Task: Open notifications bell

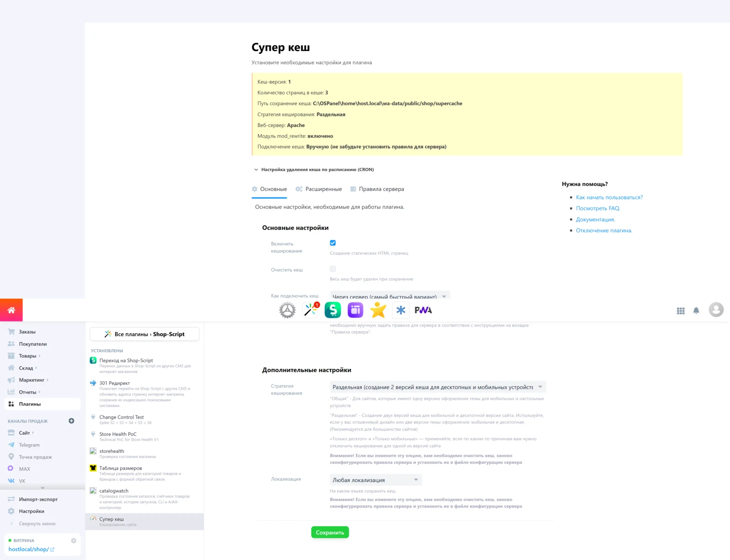Action: 696,311
